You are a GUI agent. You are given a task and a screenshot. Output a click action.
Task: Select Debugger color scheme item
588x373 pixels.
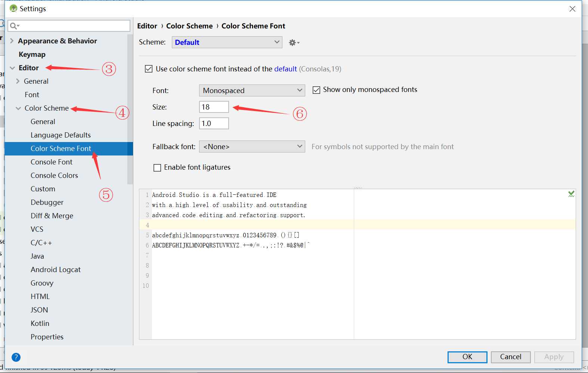point(47,202)
